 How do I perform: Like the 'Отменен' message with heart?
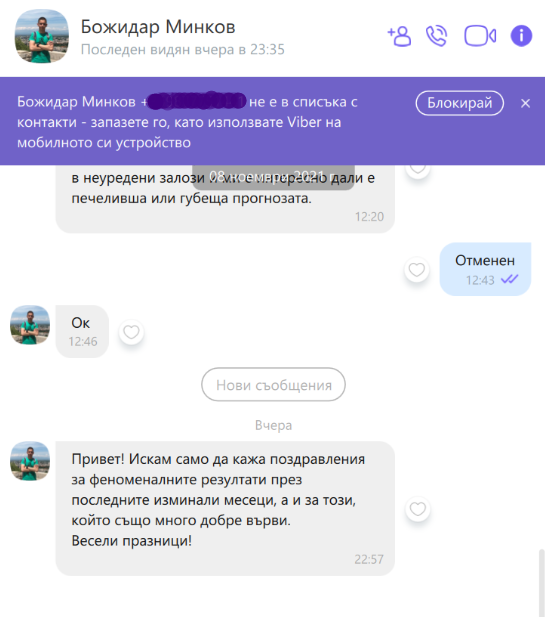point(417,270)
